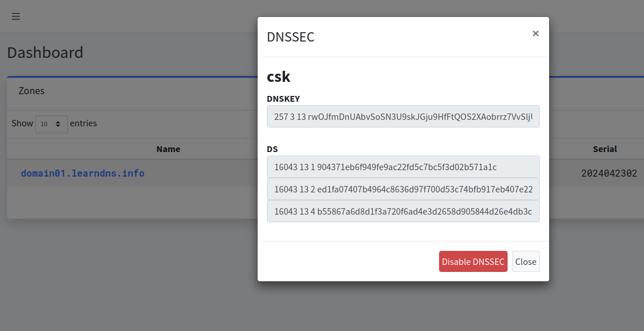Image resolution: width=644 pixels, height=331 pixels.
Task: Click the DS digest type 4 field
Action: click(x=403, y=211)
